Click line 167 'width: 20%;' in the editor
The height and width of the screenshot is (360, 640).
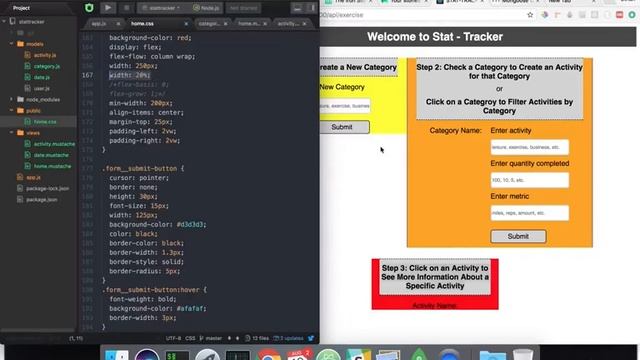(130, 75)
